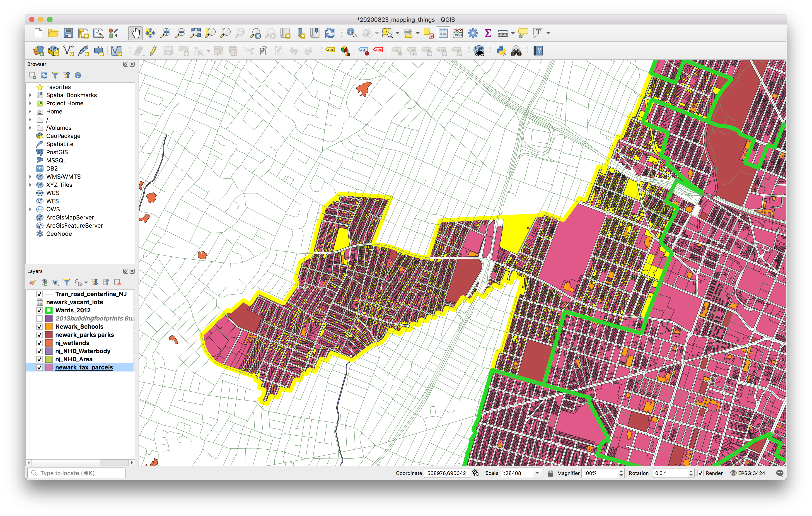Toggle the Render checkbox
This screenshot has height=516, width=812.
tap(700, 473)
